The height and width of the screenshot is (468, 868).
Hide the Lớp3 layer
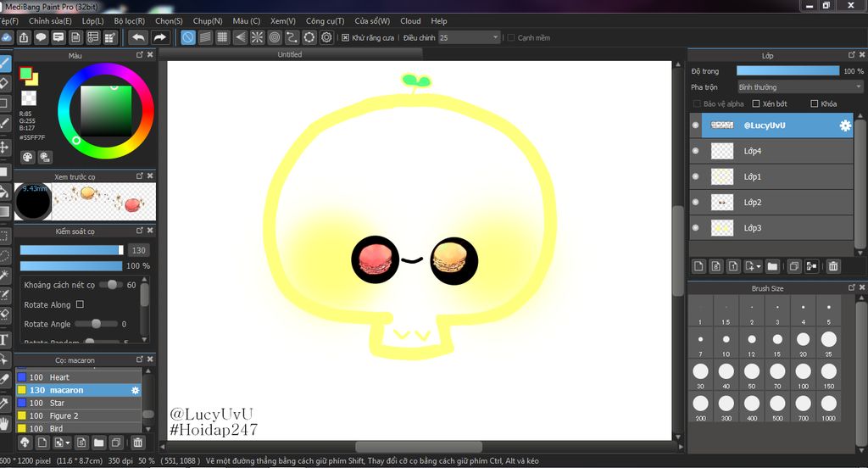click(x=695, y=227)
